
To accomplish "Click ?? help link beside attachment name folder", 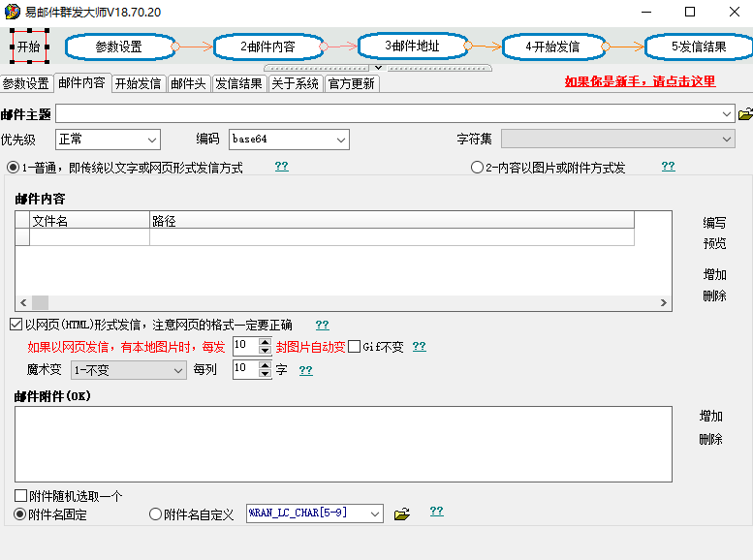I will pyautogui.click(x=436, y=511).
